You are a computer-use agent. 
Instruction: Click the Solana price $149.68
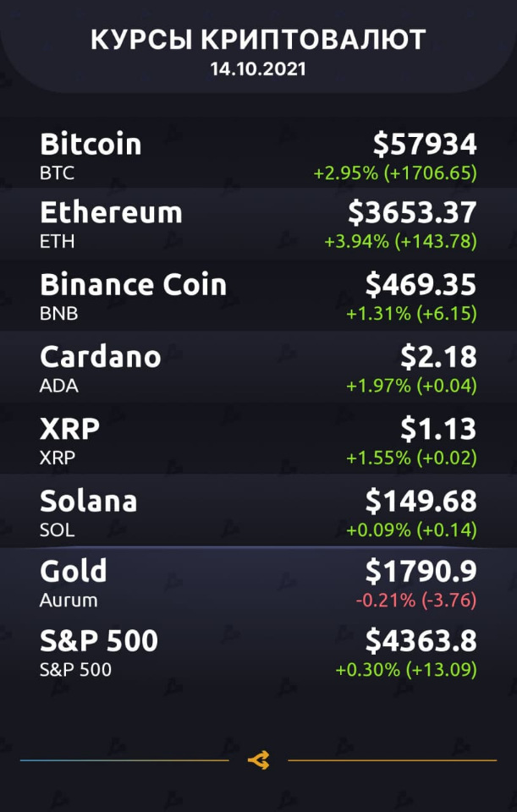(x=421, y=502)
